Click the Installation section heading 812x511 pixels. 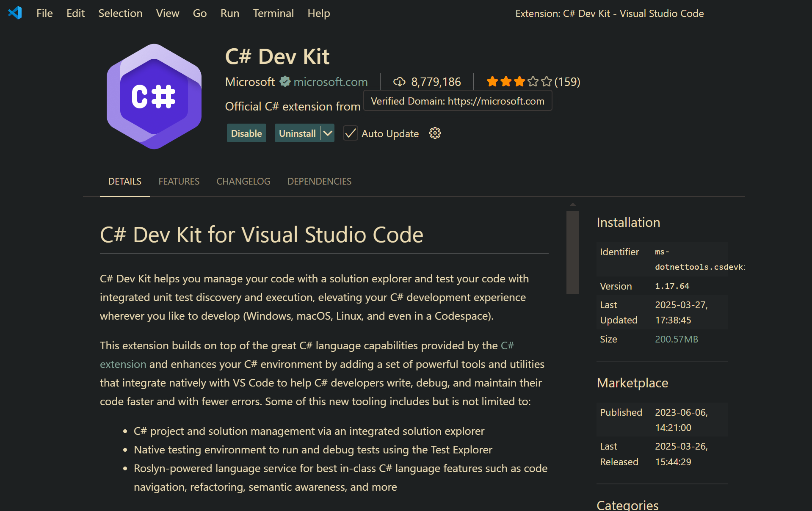[x=628, y=222]
